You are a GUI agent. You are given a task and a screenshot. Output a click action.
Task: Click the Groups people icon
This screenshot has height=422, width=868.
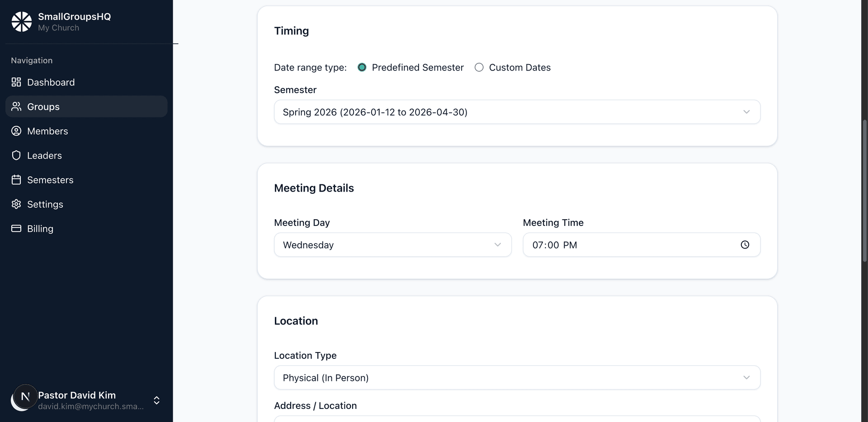[16, 106]
